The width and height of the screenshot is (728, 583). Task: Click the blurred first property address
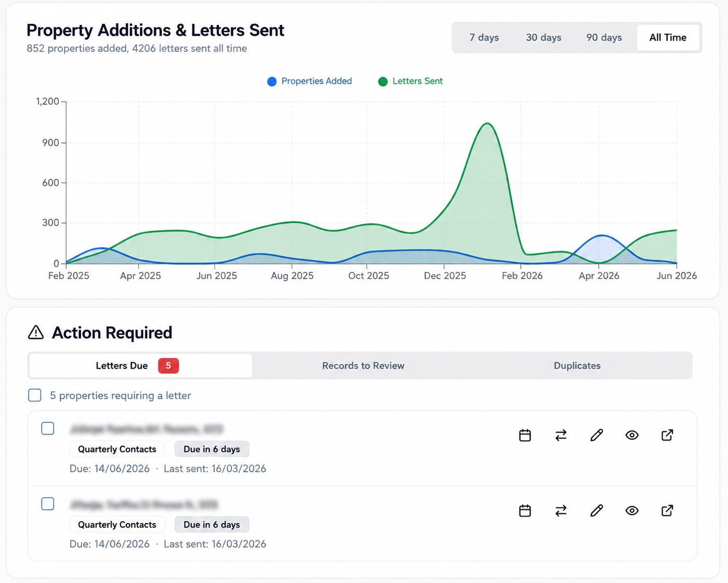pyautogui.click(x=146, y=429)
